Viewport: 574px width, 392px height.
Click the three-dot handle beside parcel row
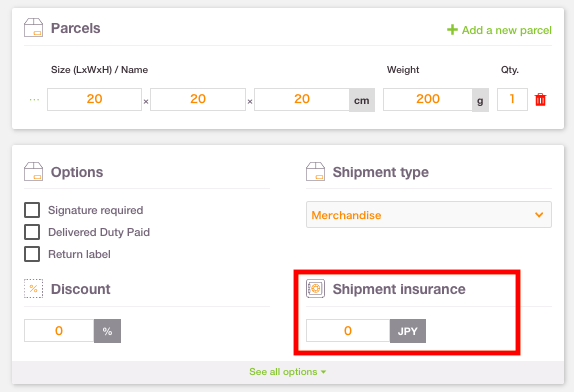[34, 100]
